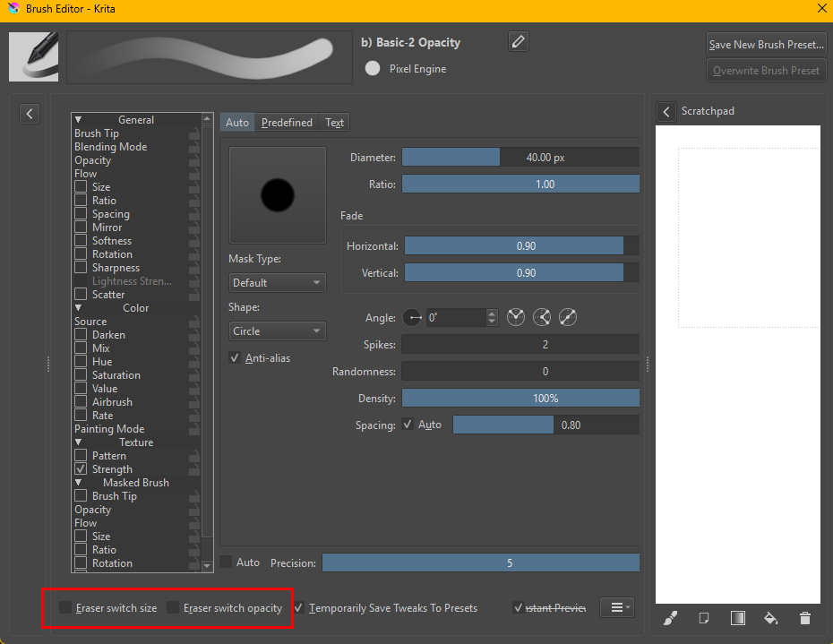Viewport: 833px width, 644px height.
Task: Open the Shape dropdown showing Circle
Action: click(x=277, y=331)
